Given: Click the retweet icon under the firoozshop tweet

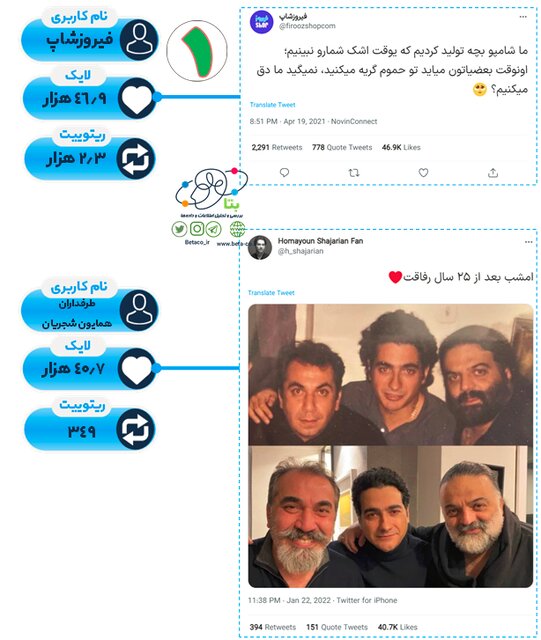Looking at the screenshot, I should pos(354,173).
